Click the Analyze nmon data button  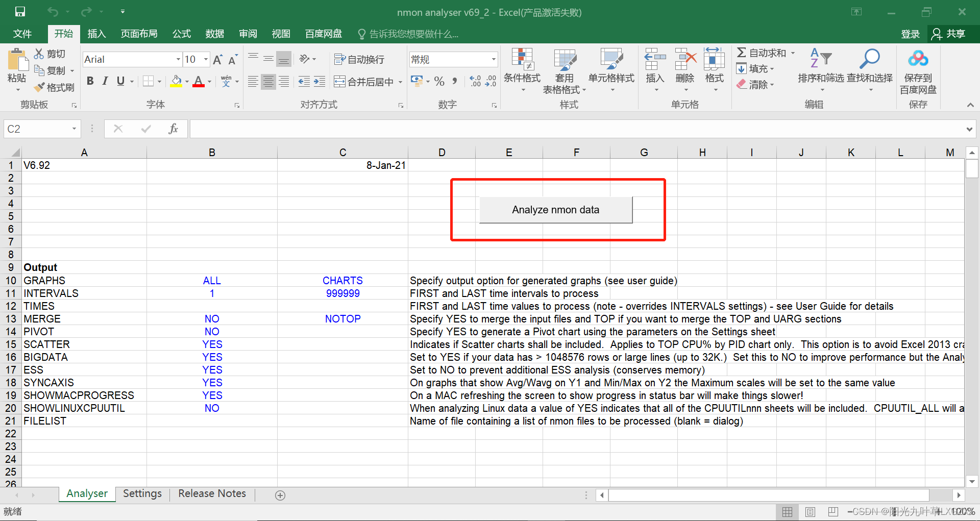pyautogui.click(x=556, y=210)
